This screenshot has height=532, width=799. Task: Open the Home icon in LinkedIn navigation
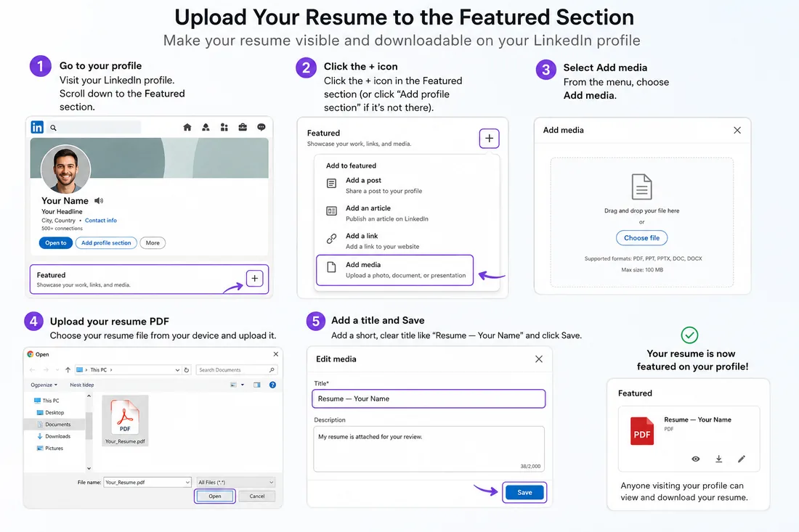pos(187,127)
